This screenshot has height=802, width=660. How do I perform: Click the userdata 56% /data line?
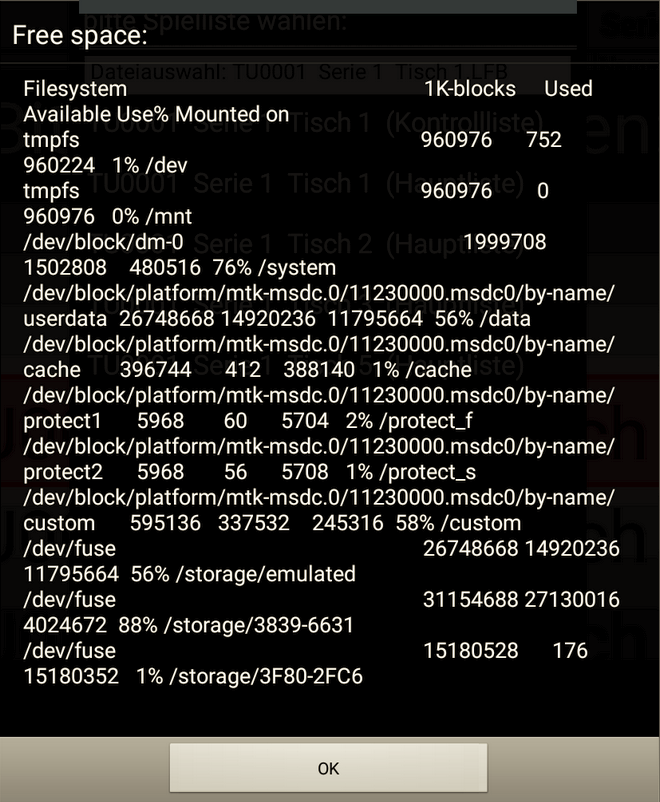coord(277,319)
